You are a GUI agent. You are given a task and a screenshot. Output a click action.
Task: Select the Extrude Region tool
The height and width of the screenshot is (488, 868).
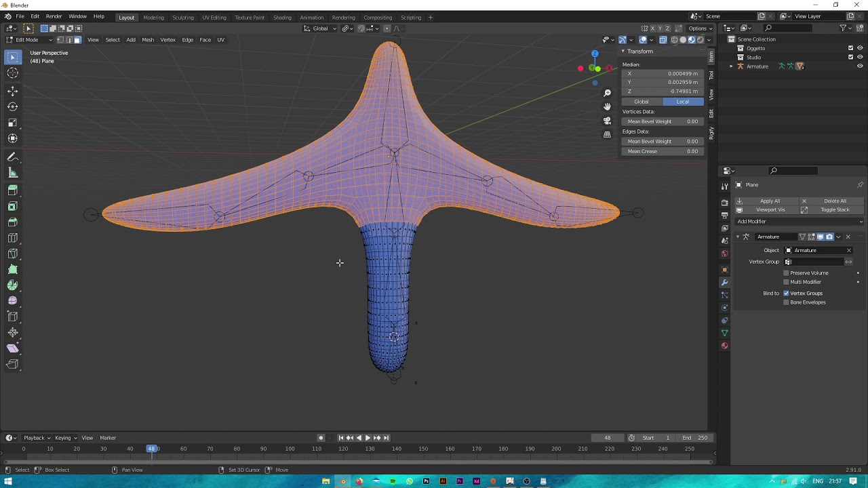click(12, 190)
